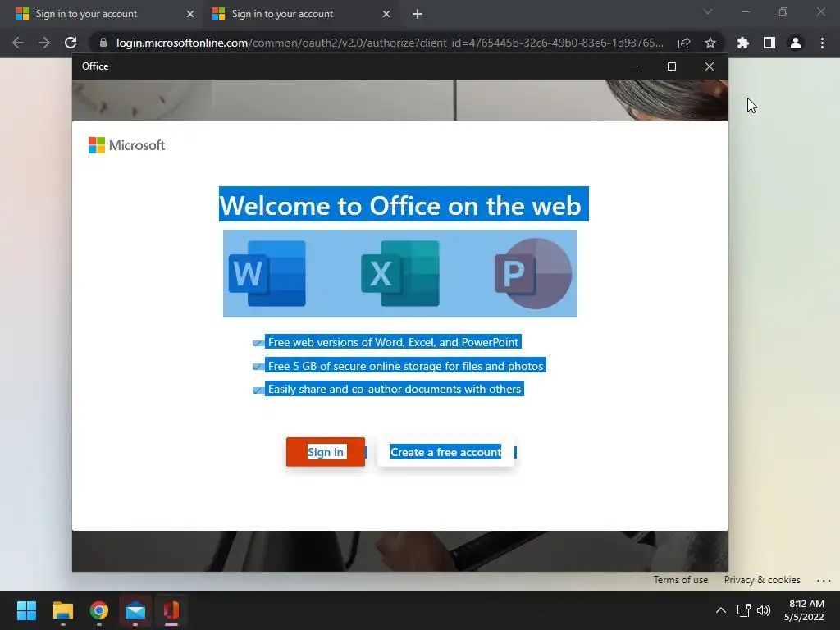Click 'Free web versions of Word, Excel, and PowerPoint'

393,342
